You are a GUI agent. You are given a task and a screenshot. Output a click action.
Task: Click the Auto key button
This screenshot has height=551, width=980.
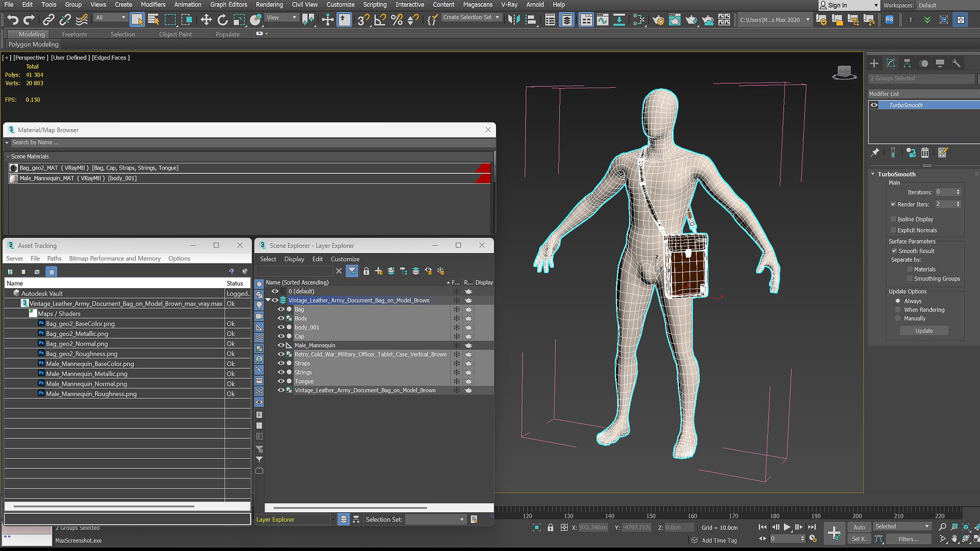coord(860,527)
